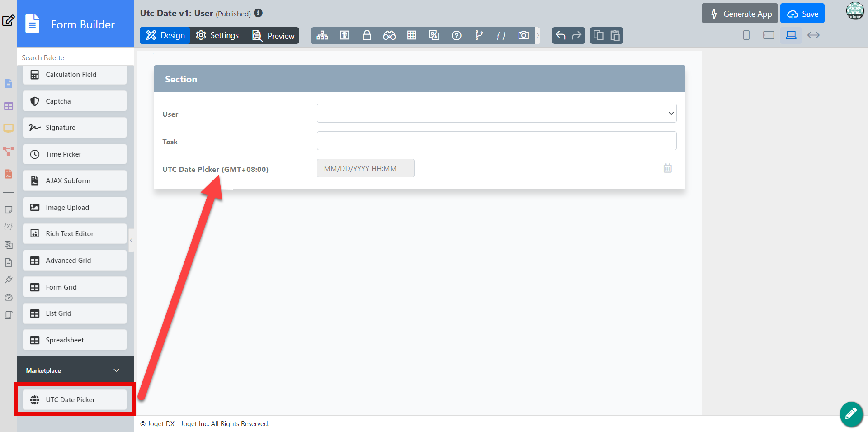
Task: Switch to desktop laptop view
Action: click(x=791, y=35)
